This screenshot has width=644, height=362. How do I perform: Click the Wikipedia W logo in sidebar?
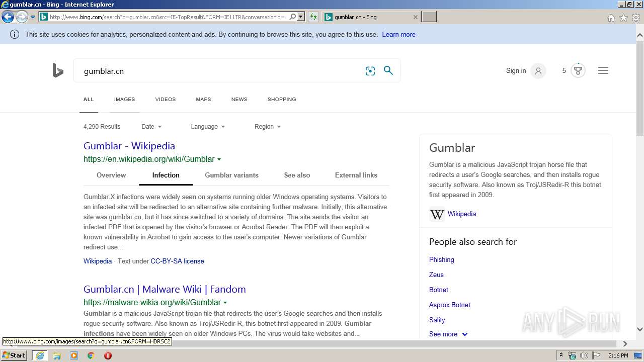point(437,214)
